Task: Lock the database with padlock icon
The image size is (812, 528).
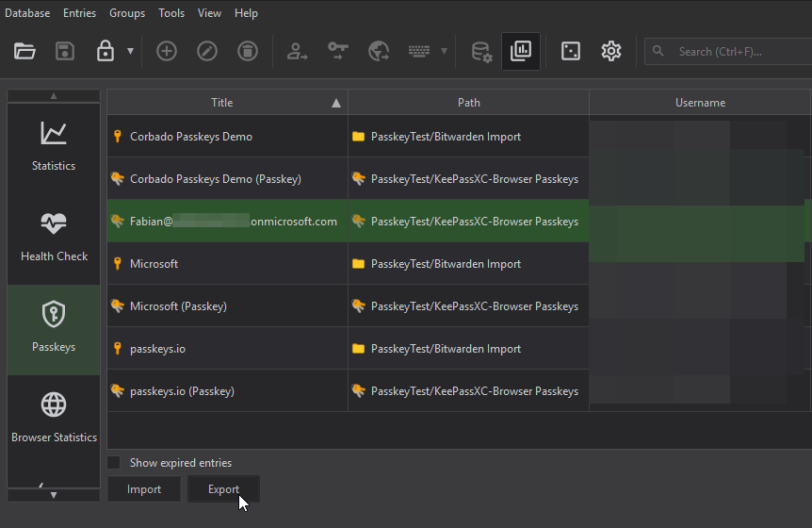Action: [106, 51]
